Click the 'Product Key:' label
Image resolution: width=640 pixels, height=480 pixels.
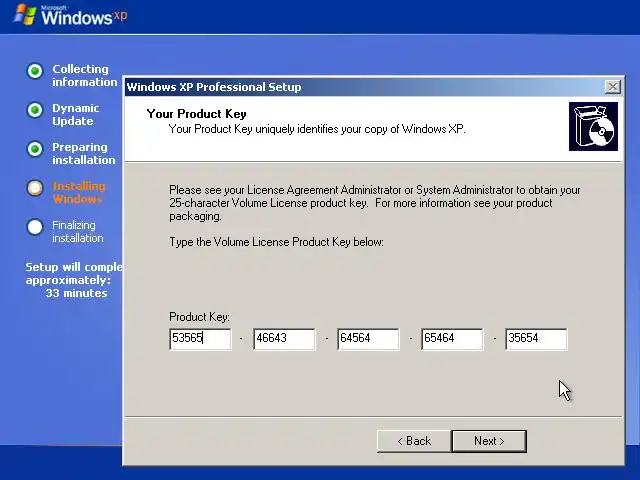[199, 317]
